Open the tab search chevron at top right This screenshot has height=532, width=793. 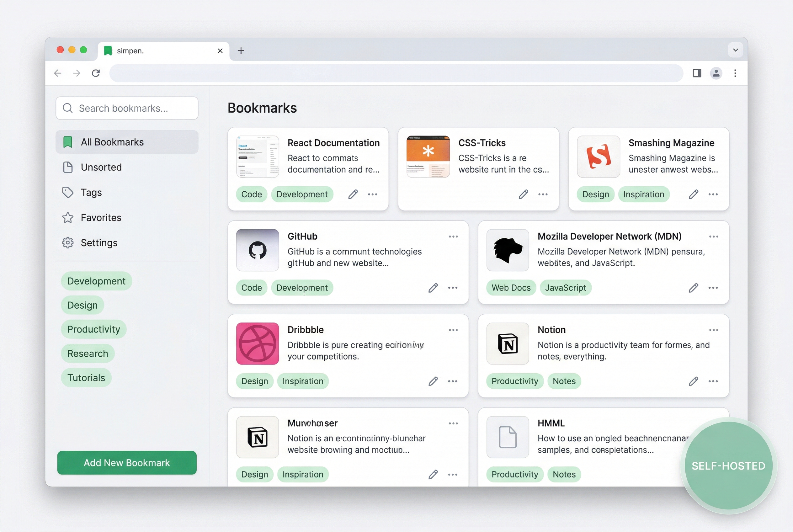coord(735,50)
